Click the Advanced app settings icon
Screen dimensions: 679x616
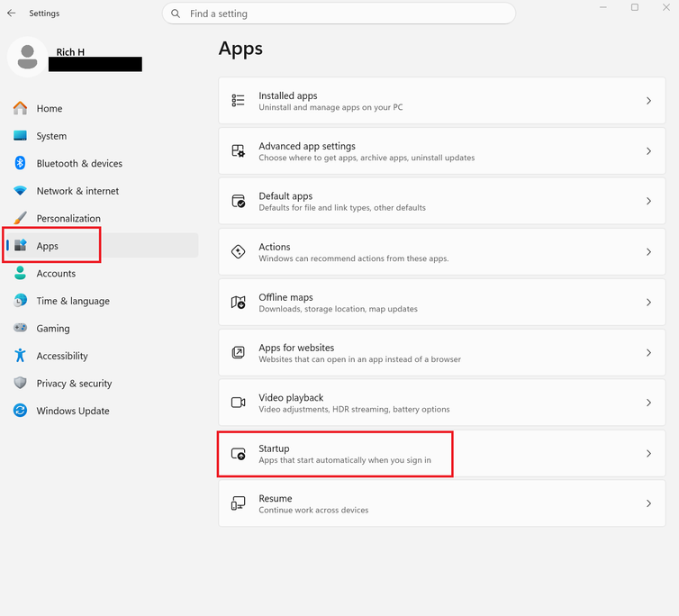238,150
